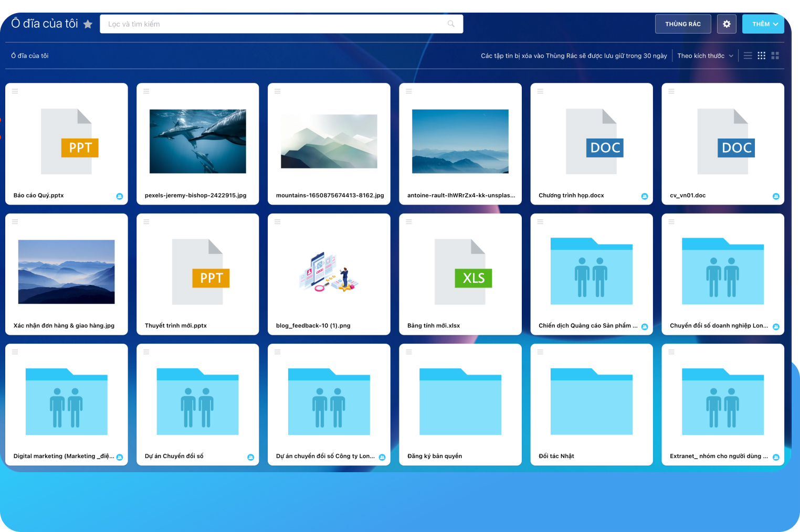The height and width of the screenshot is (532, 800).
Task: Open the Đối tác Nhật folder icon
Action: click(591, 402)
